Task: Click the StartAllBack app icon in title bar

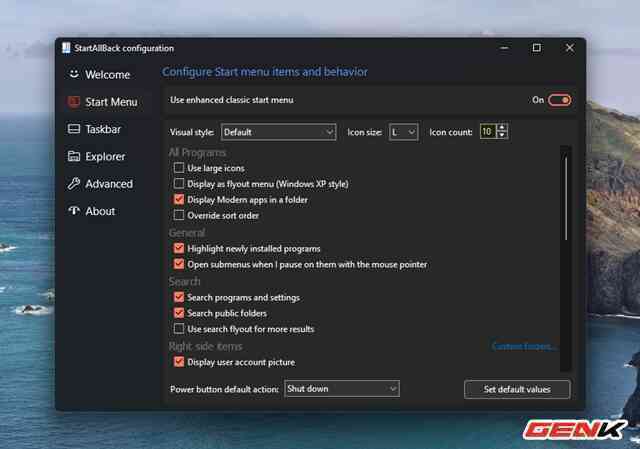Action: point(66,48)
